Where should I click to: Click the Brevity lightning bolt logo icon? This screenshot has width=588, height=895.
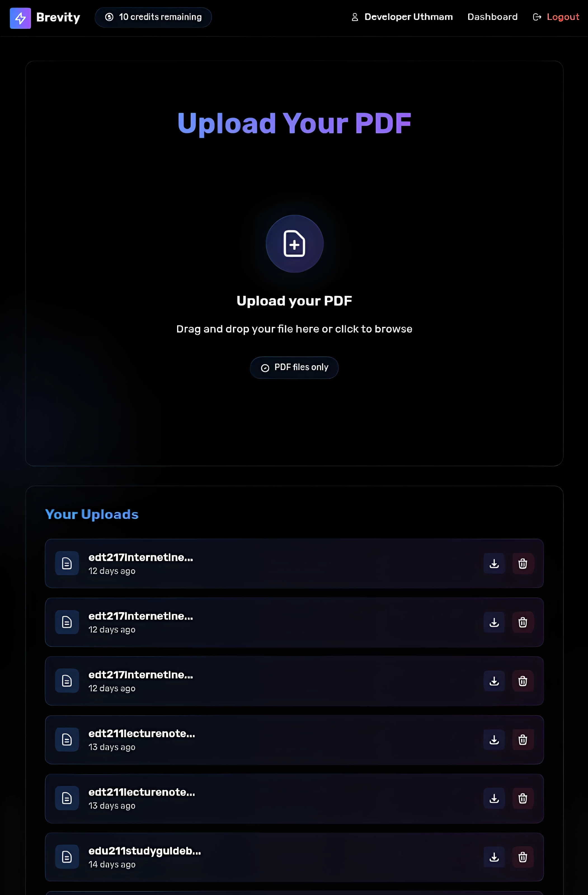click(x=21, y=18)
